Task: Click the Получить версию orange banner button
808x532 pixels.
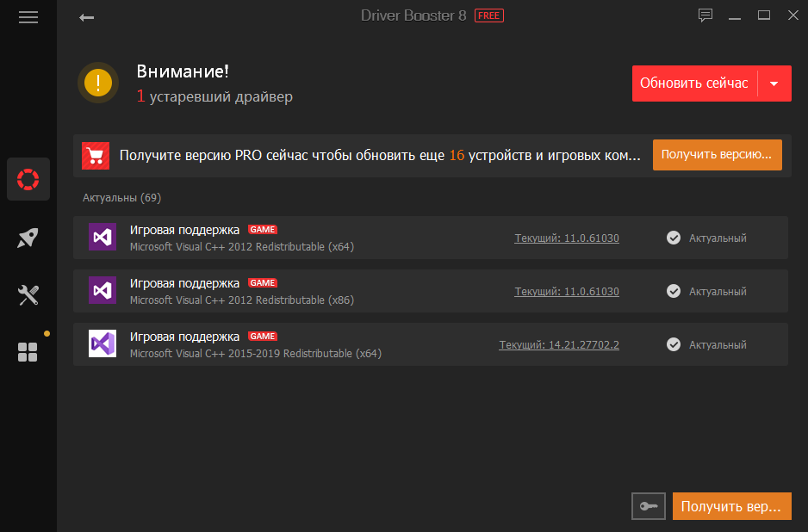Action: pyautogui.click(x=717, y=155)
